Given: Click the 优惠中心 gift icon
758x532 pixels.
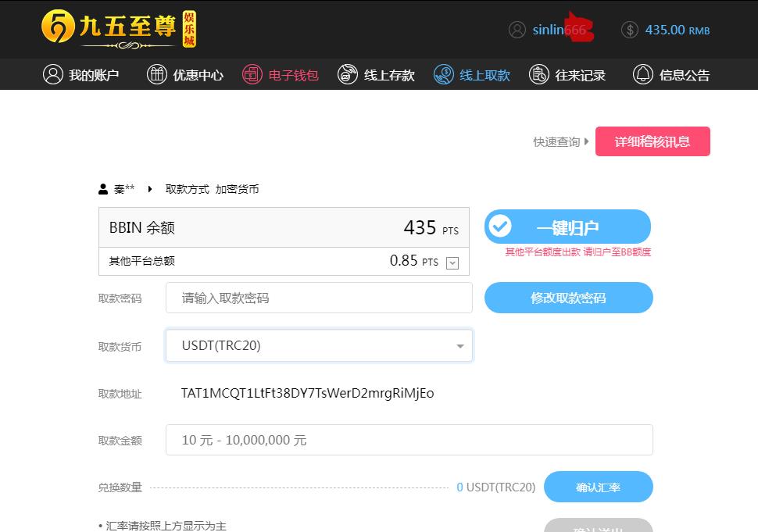Looking at the screenshot, I should (156, 74).
